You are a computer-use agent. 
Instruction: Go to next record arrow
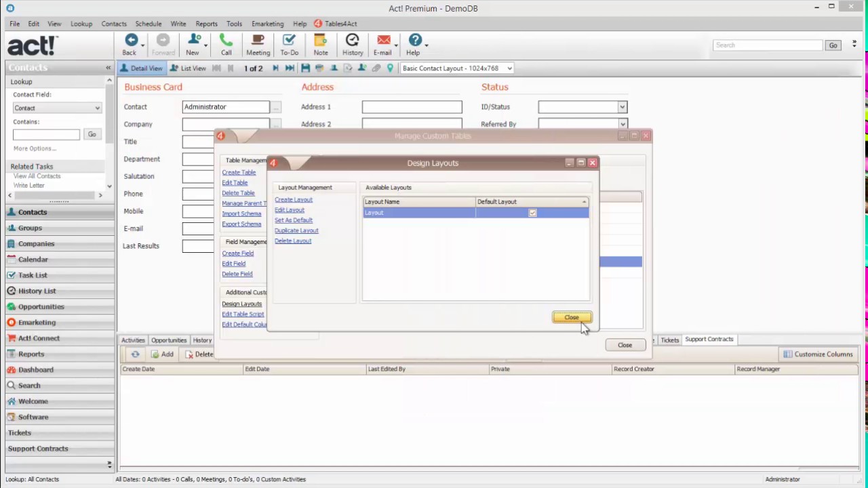(275, 68)
